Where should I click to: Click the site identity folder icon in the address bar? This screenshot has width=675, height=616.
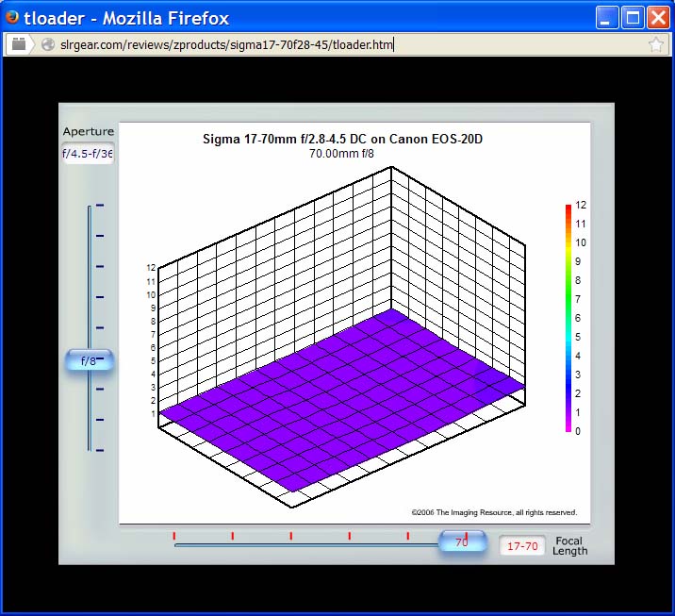[19, 44]
